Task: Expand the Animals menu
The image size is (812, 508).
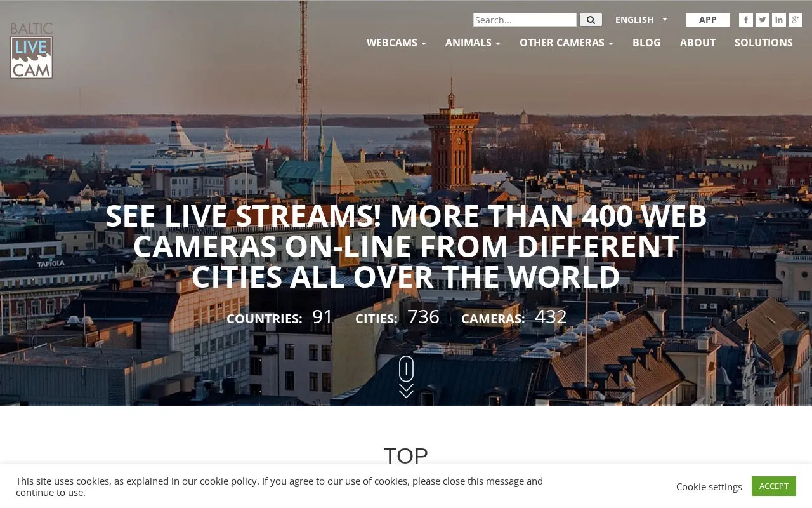Action: click(x=473, y=43)
